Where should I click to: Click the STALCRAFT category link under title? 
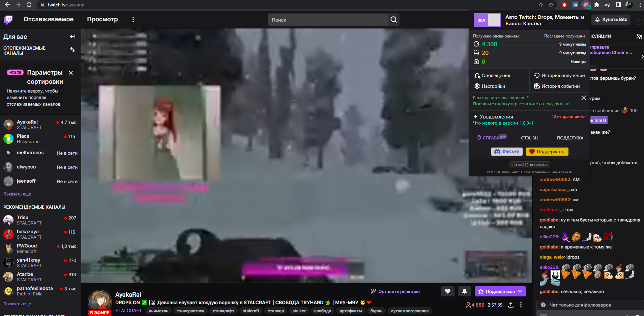(x=128, y=311)
